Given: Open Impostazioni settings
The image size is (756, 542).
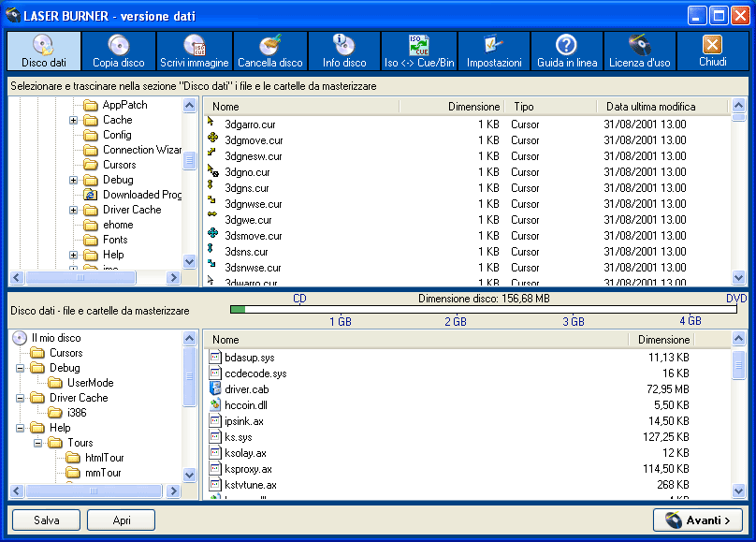Looking at the screenshot, I should pos(494,51).
